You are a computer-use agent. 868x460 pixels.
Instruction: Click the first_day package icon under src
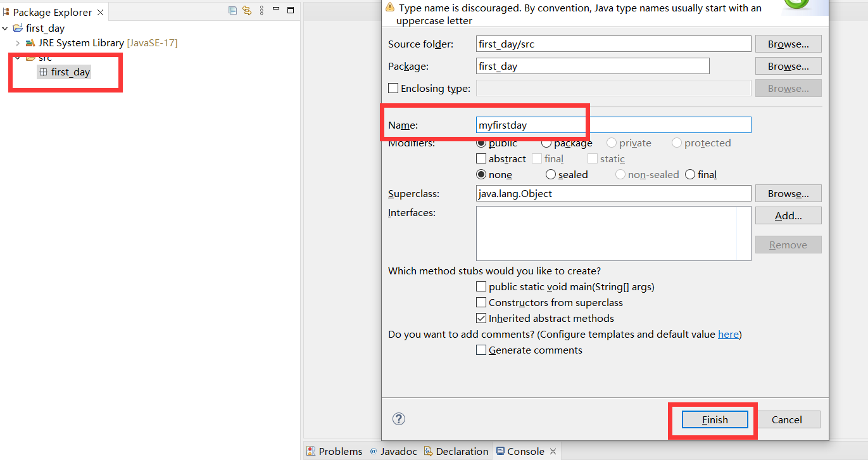click(44, 72)
